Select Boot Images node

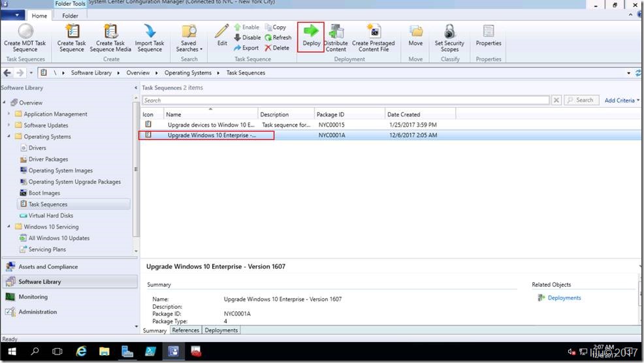coord(44,193)
